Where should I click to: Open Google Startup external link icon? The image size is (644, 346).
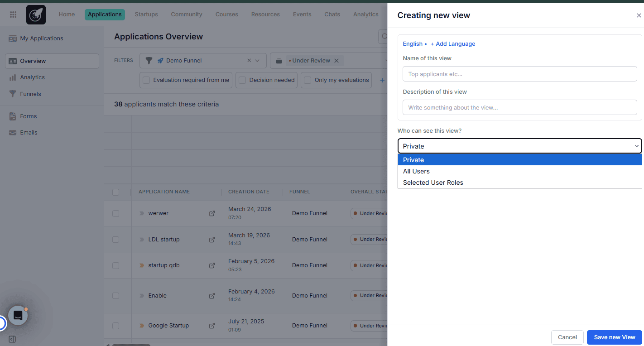point(212,326)
